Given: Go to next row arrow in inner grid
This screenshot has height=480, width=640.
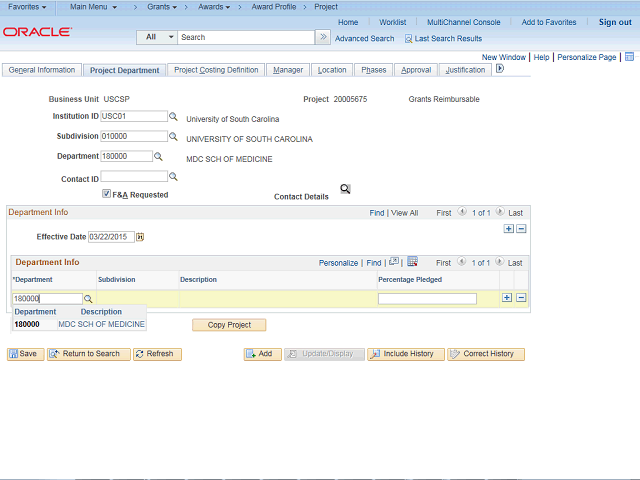Looking at the screenshot, I should [500, 262].
